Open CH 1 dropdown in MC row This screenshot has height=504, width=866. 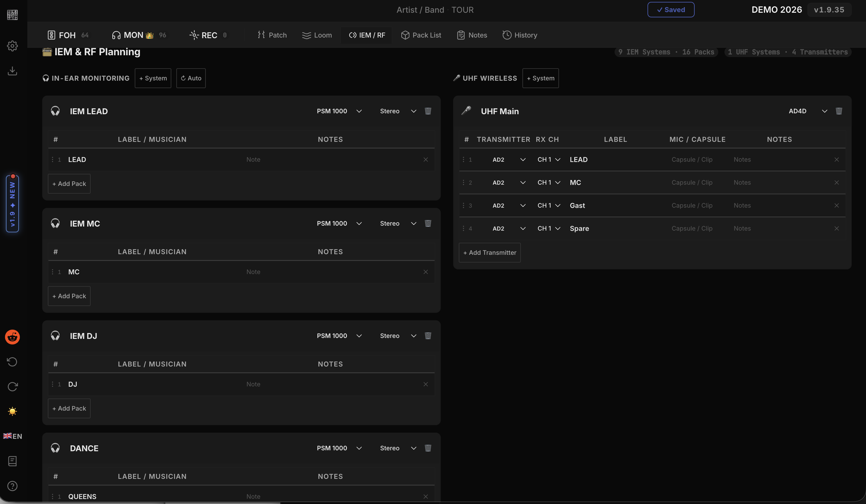(549, 182)
